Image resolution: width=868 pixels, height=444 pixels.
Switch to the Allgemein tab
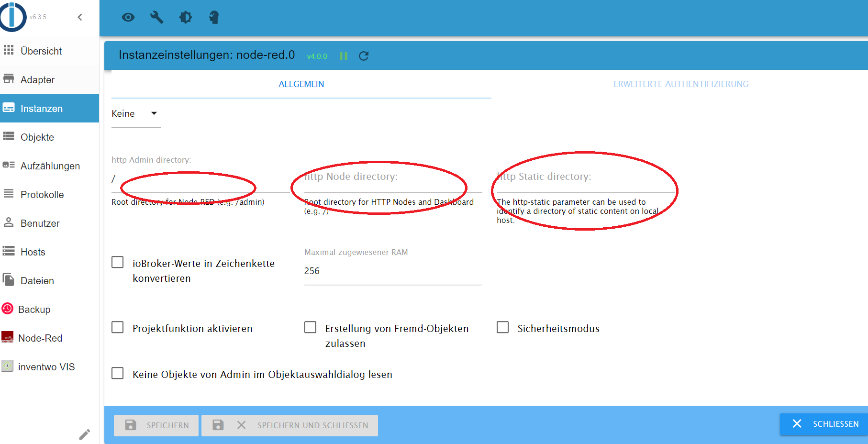point(301,84)
